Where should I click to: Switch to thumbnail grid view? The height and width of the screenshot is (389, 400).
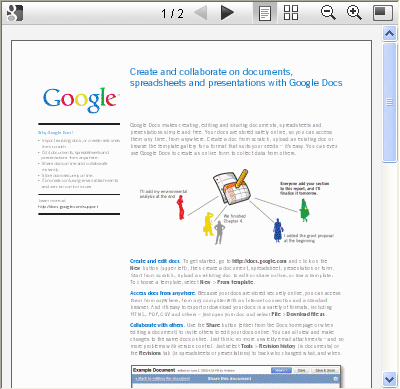[291, 13]
